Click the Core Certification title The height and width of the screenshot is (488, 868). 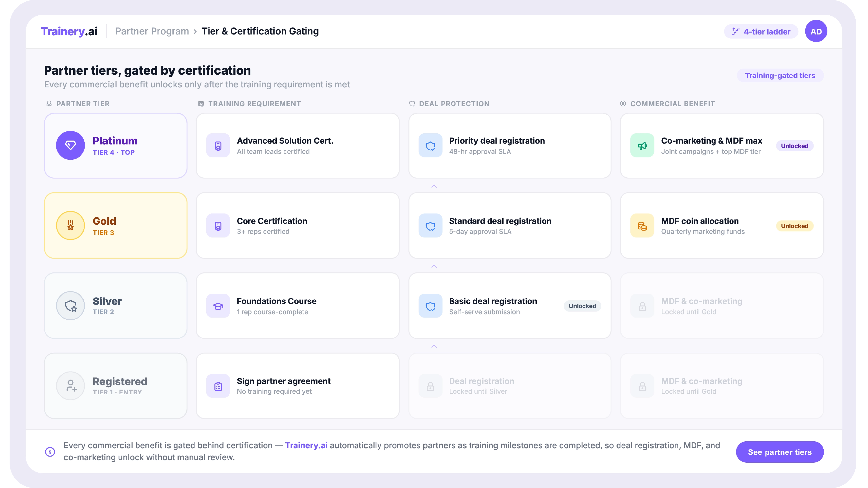coord(272,221)
